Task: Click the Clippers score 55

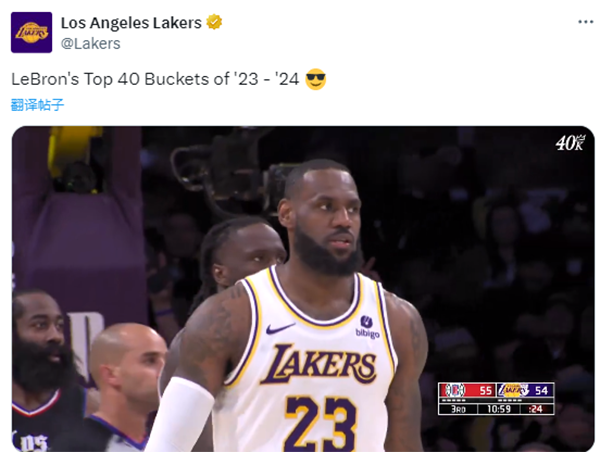Action: click(x=485, y=390)
